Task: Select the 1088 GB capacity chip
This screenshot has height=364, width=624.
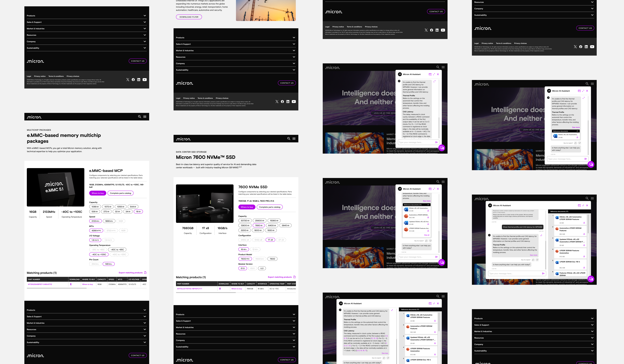Action: pos(95,207)
